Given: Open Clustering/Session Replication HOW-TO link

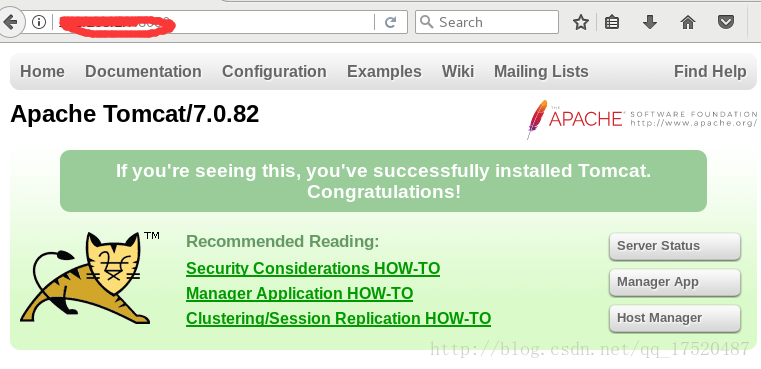Looking at the screenshot, I should coord(338,319).
